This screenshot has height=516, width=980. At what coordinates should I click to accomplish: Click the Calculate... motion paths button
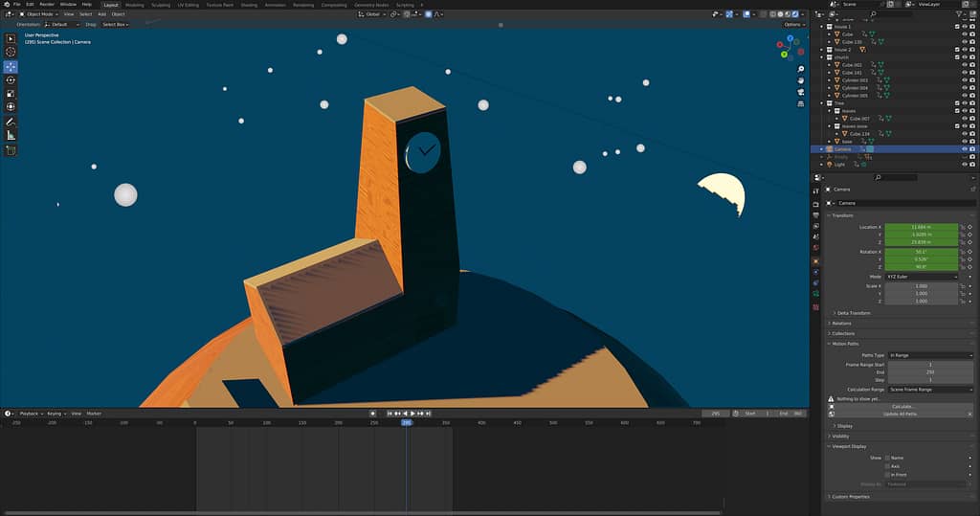tap(903, 406)
